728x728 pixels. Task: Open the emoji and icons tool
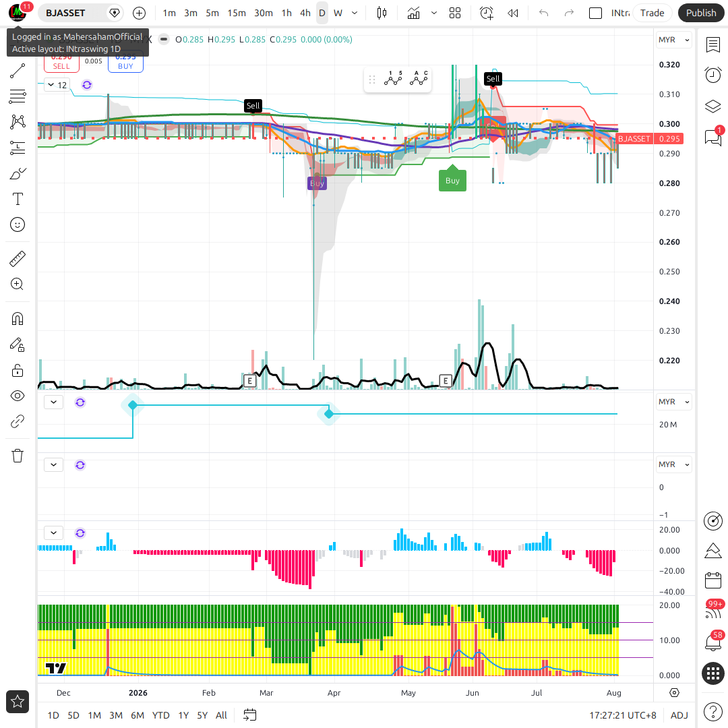18,224
